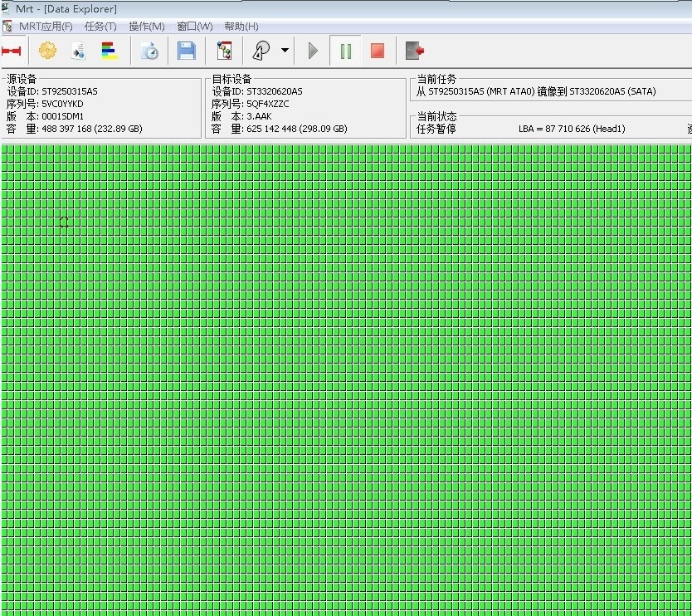Toggle the green pause button

point(346,51)
